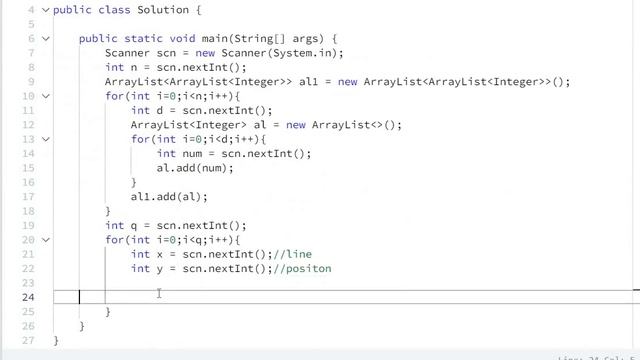Click the closing brace on line 25
640x360 pixels.
108,312
